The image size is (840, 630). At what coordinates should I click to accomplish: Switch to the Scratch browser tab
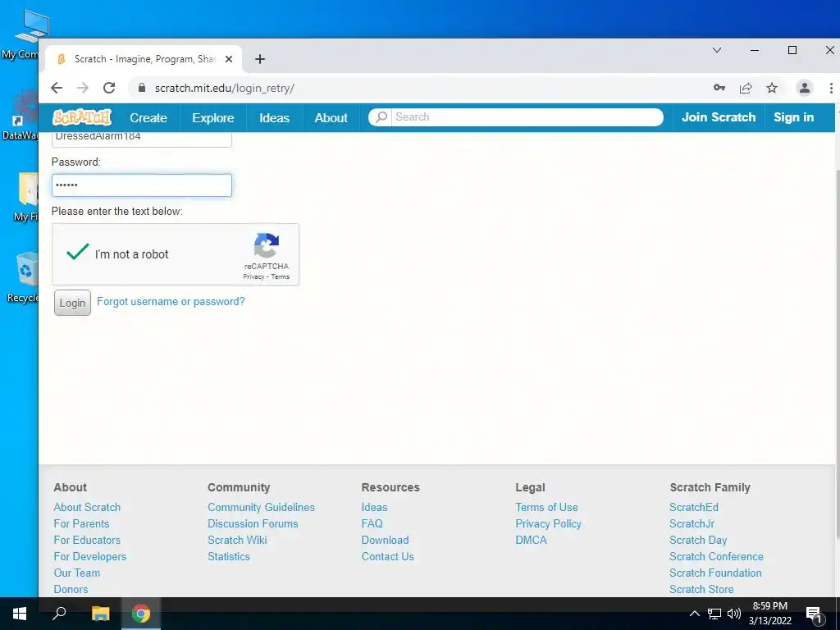point(144,59)
